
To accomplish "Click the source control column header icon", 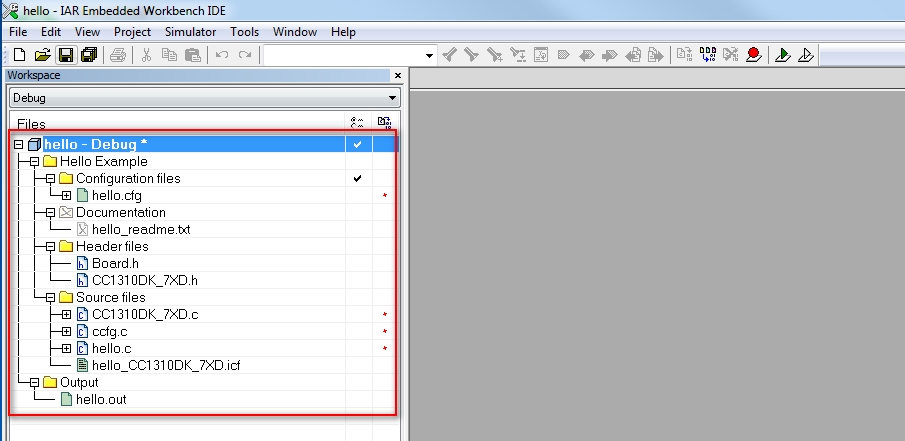I will [x=384, y=122].
